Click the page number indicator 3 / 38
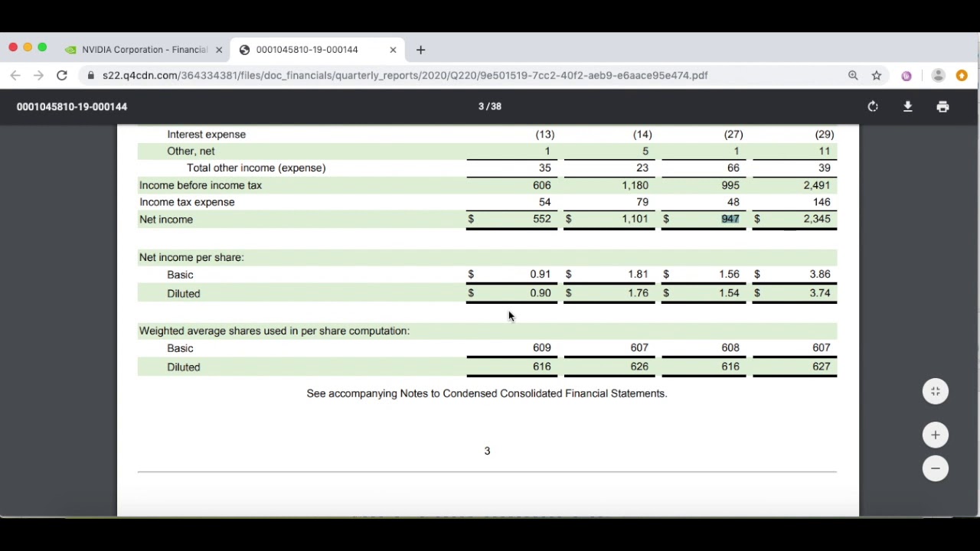The height and width of the screenshot is (551, 980). [490, 106]
